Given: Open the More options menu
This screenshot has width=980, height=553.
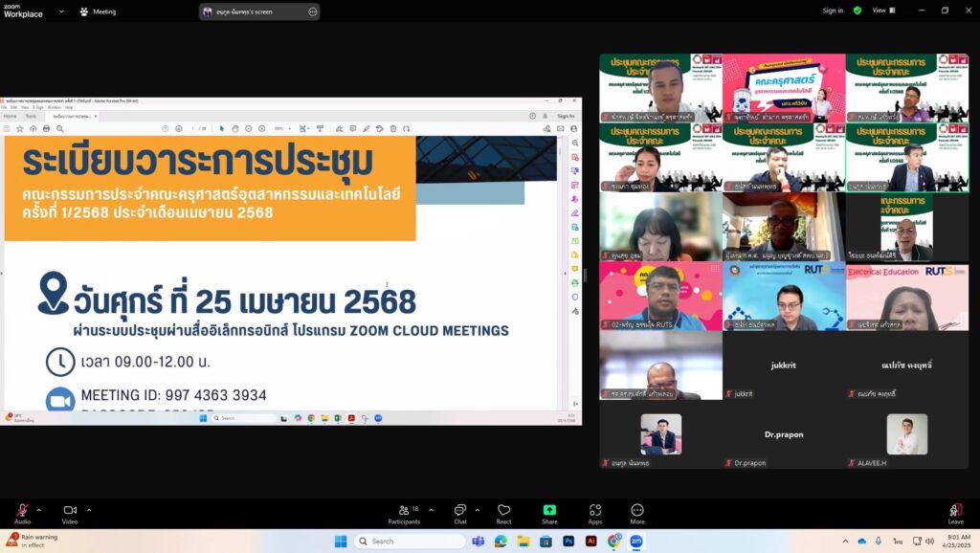Looking at the screenshot, I should click(636, 514).
